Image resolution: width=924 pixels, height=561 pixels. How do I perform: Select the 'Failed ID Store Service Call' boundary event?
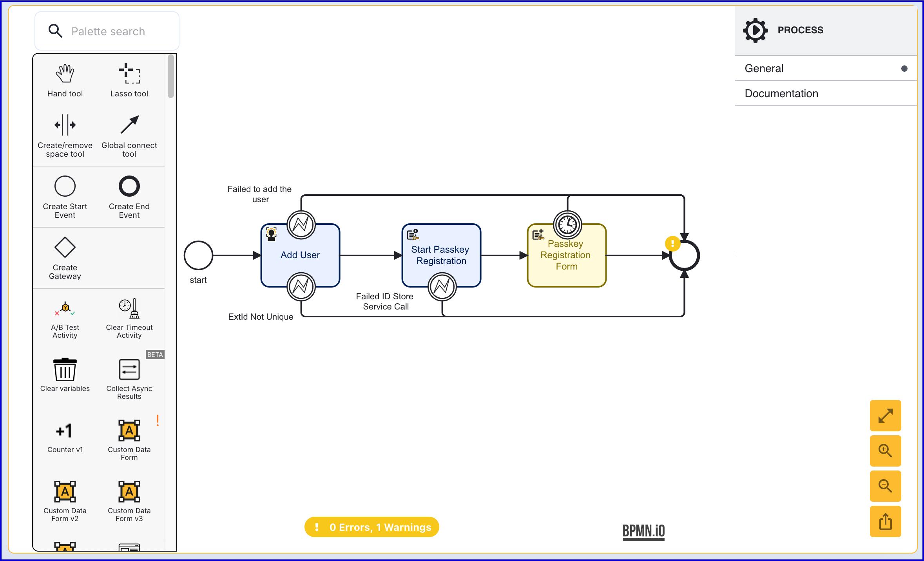coord(442,287)
